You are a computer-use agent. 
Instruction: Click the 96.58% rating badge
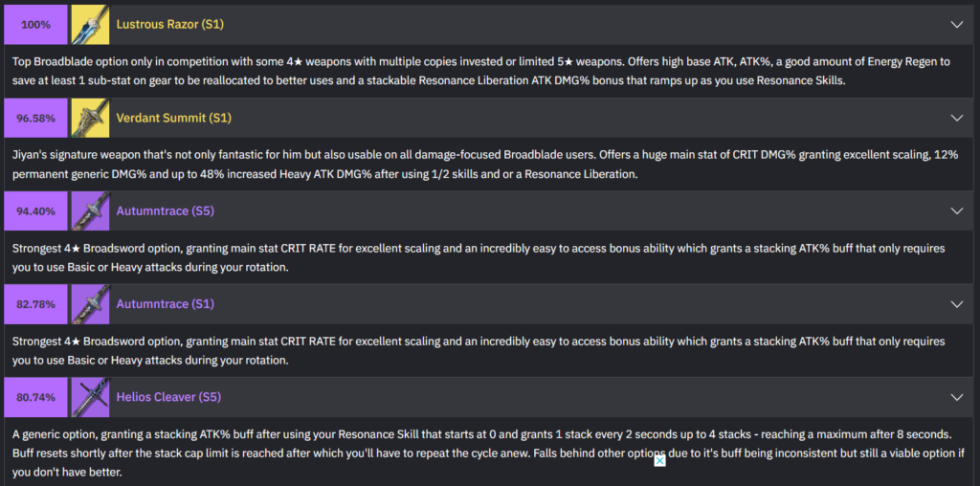(x=36, y=118)
